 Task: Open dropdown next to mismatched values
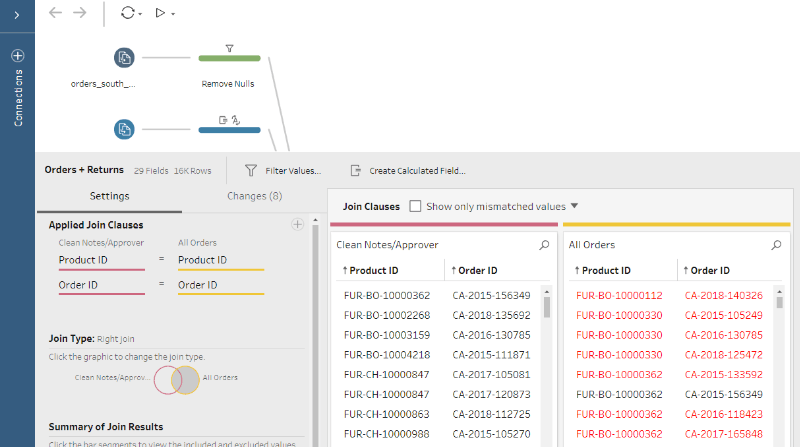point(575,206)
